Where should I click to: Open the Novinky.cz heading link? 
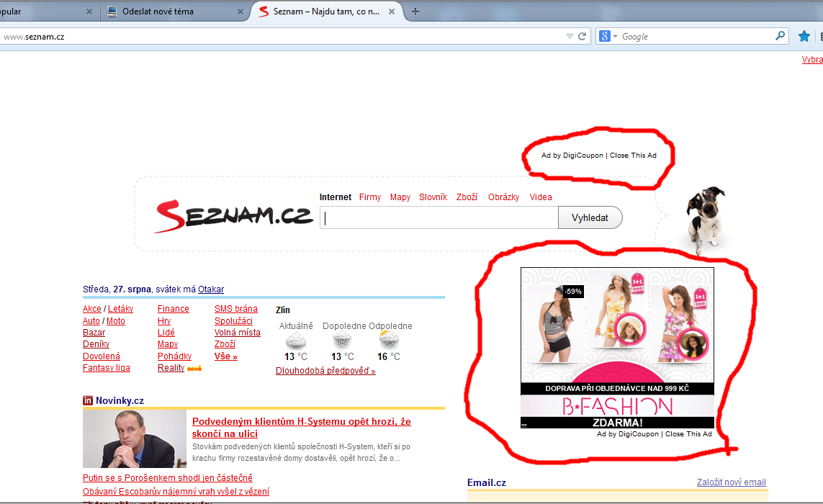click(120, 400)
